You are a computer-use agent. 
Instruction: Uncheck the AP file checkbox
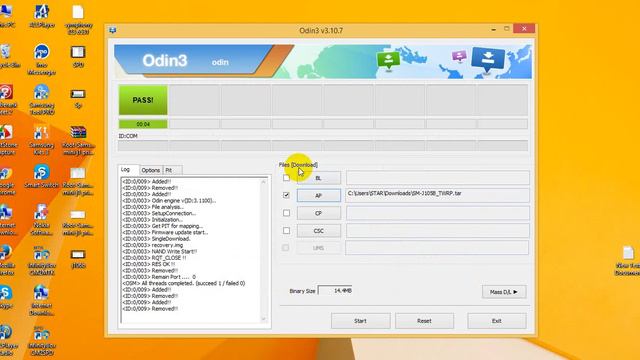[x=287, y=195]
